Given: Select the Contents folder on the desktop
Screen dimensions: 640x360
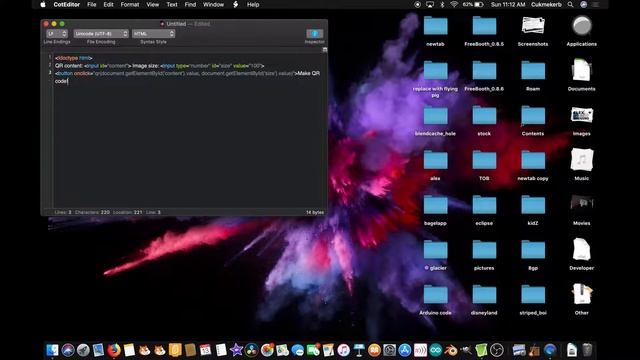Looking at the screenshot, I should (x=533, y=116).
